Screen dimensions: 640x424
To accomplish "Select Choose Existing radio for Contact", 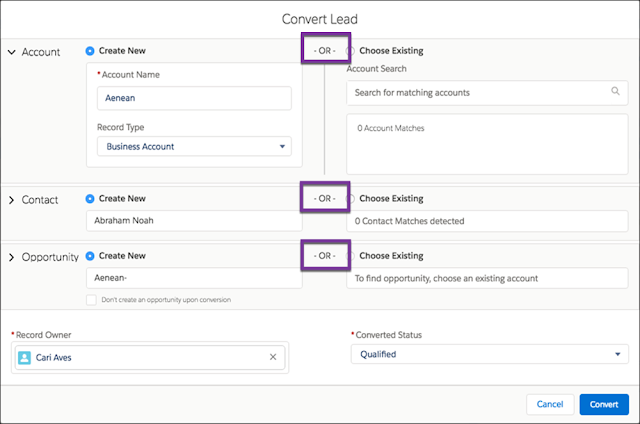I will coord(350,199).
